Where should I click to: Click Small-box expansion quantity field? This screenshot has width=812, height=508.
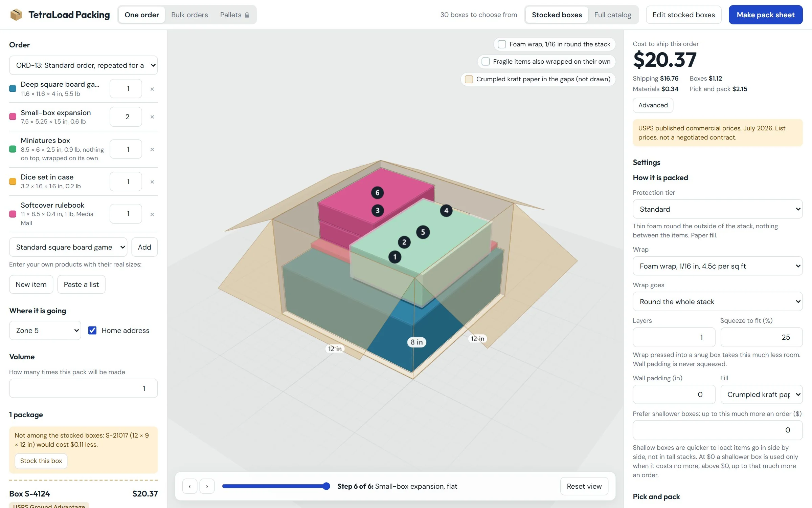tap(126, 117)
